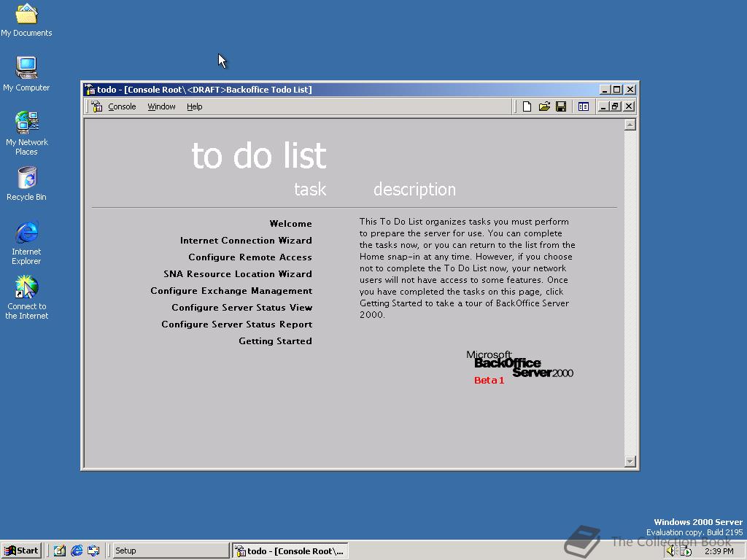The image size is (747, 560).
Task: Click the Start button
Action: (21, 551)
